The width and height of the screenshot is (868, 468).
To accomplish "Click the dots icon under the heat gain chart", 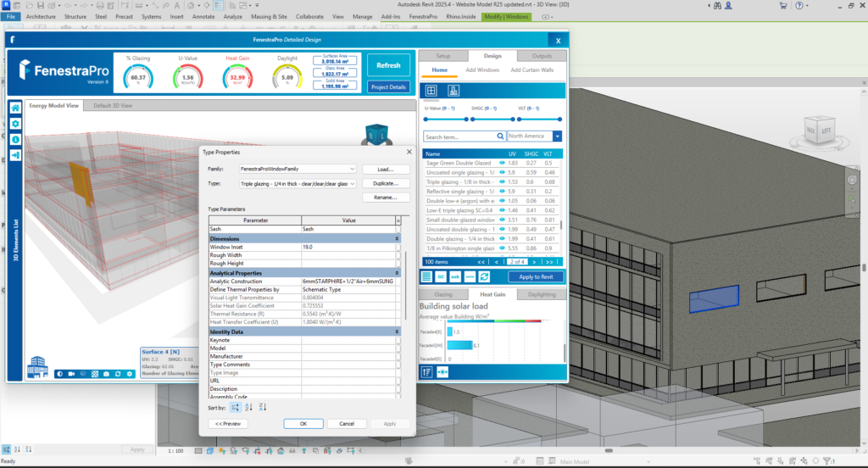I will pos(442,372).
